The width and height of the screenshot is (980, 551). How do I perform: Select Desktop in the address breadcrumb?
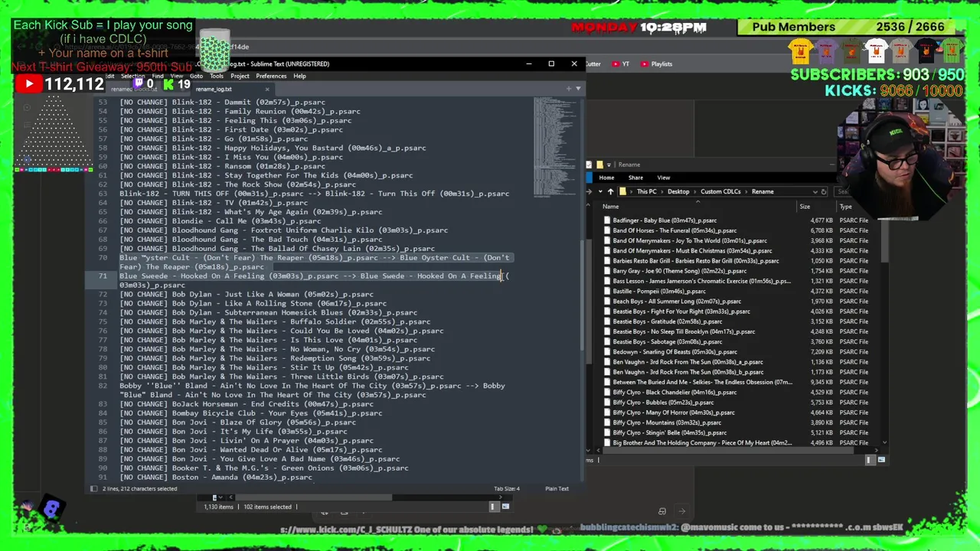[x=678, y=191]
